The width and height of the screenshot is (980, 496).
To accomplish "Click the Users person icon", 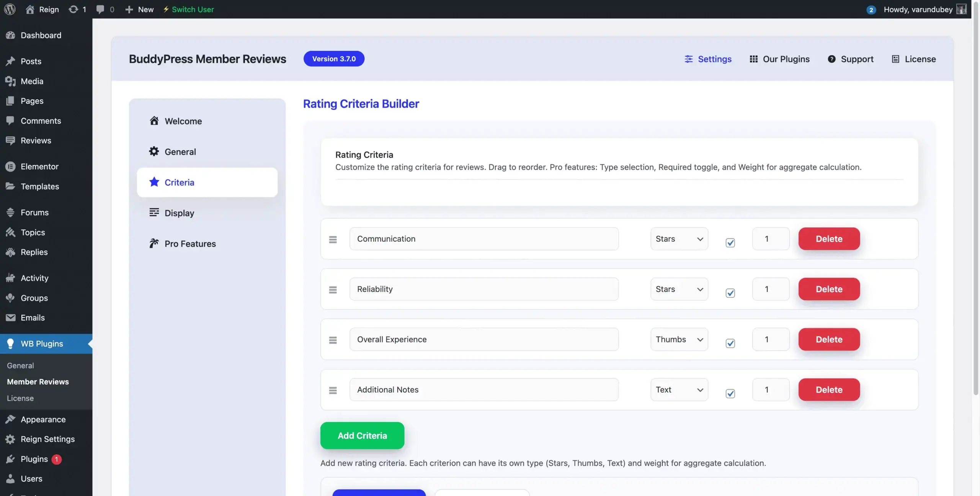I will point(10,478).
